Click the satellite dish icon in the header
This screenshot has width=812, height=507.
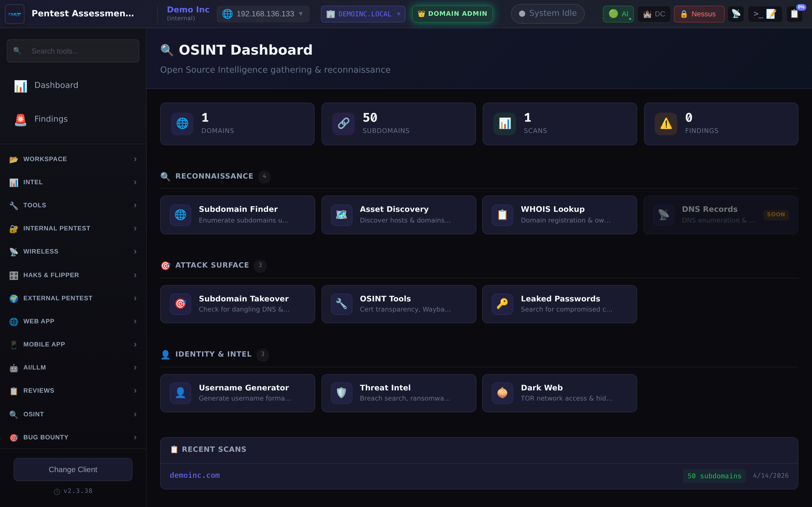[736, 14]
